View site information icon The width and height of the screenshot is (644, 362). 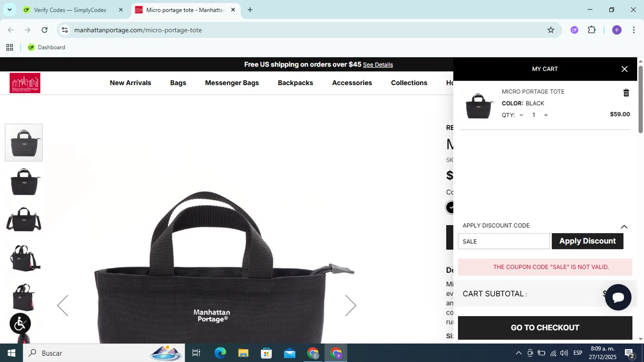click(x=65, y=30)
